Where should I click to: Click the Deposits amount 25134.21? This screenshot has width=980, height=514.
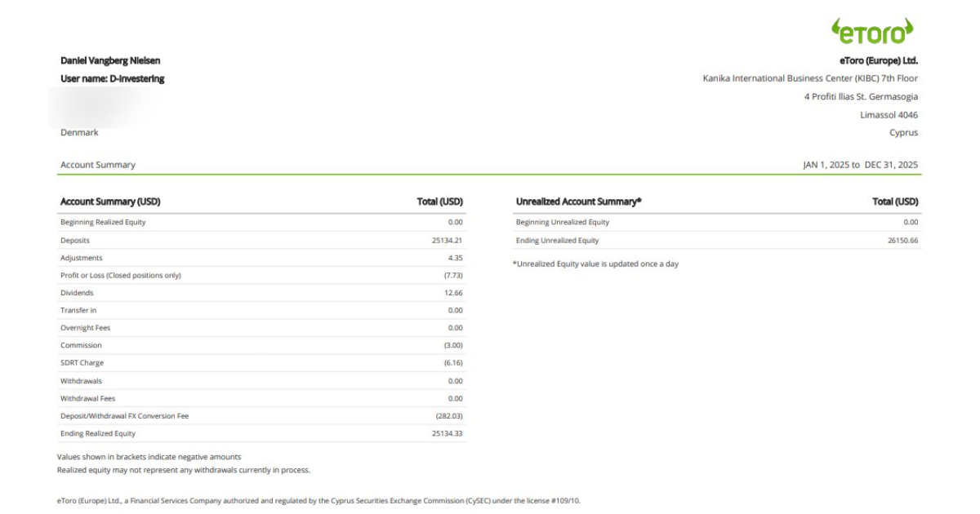[447, 241]
